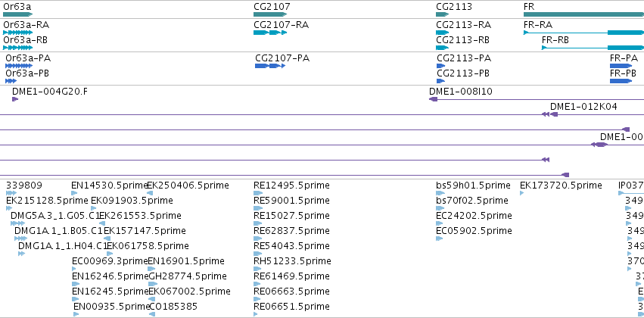The height and width of the screenshot is (318, 644).
Task: Click the FR-PA protein bar
Action: tap(621, 66)
